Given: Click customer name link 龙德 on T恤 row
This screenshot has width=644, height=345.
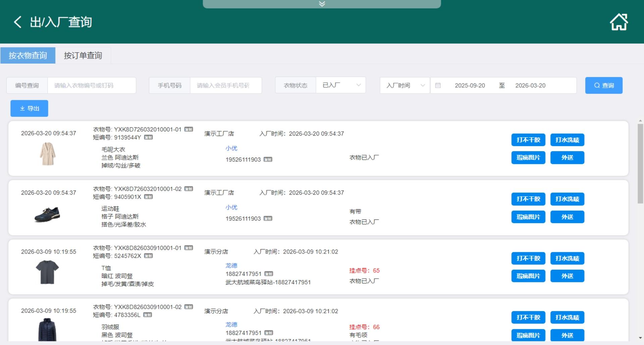Looking at the screenshot, I should pos(231,266).
